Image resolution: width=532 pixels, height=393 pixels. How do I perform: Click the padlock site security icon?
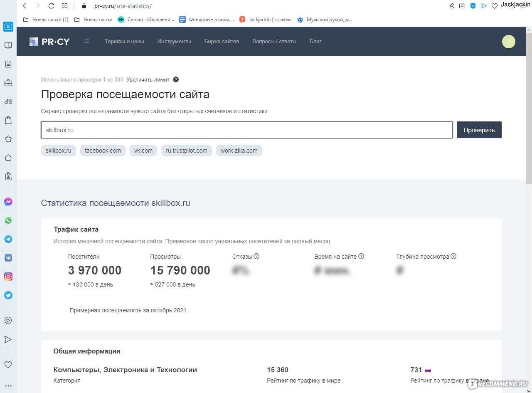click(84, 6)
